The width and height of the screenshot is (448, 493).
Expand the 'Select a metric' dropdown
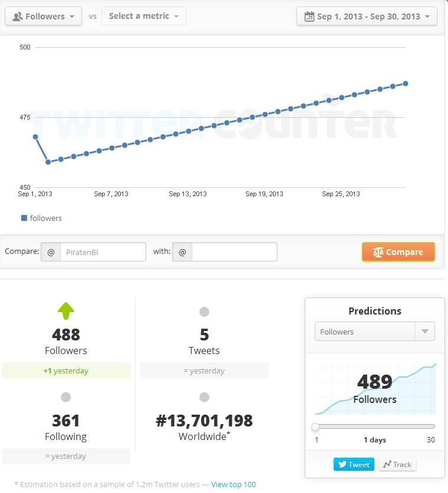[143, 16]
